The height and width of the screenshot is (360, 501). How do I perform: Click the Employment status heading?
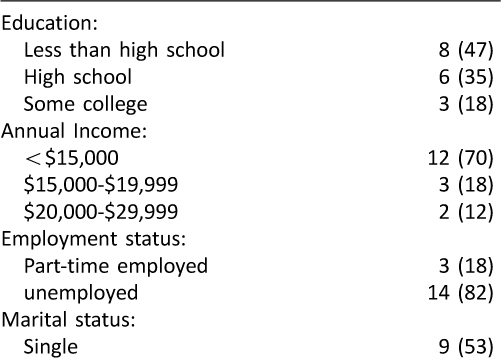(94, 239)
